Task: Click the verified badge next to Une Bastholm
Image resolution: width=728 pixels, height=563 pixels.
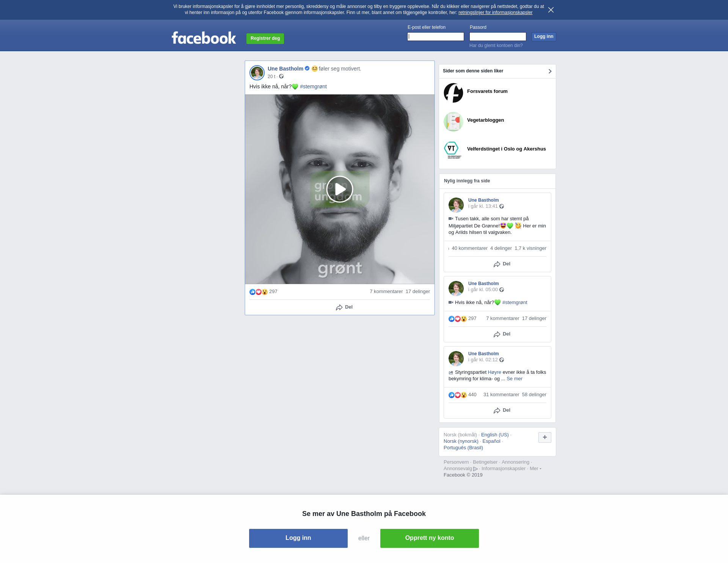Action: [x=307, y=69]
